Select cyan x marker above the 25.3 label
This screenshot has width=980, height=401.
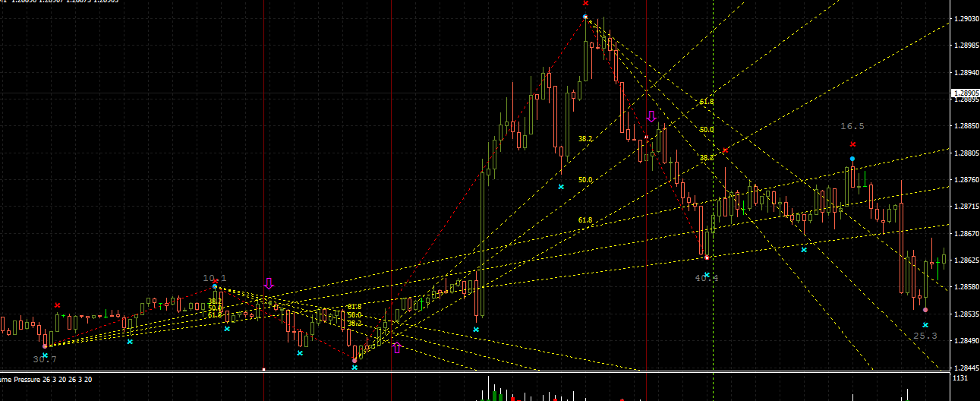[x=925, y=325]
